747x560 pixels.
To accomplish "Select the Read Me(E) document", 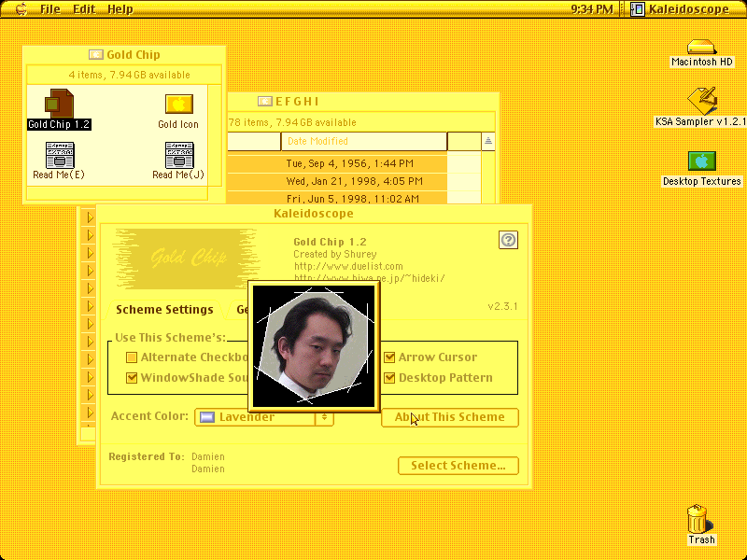I will 60,155.
